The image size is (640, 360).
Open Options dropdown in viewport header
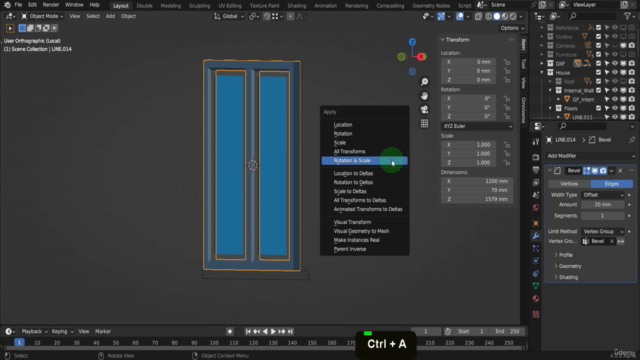512,28
